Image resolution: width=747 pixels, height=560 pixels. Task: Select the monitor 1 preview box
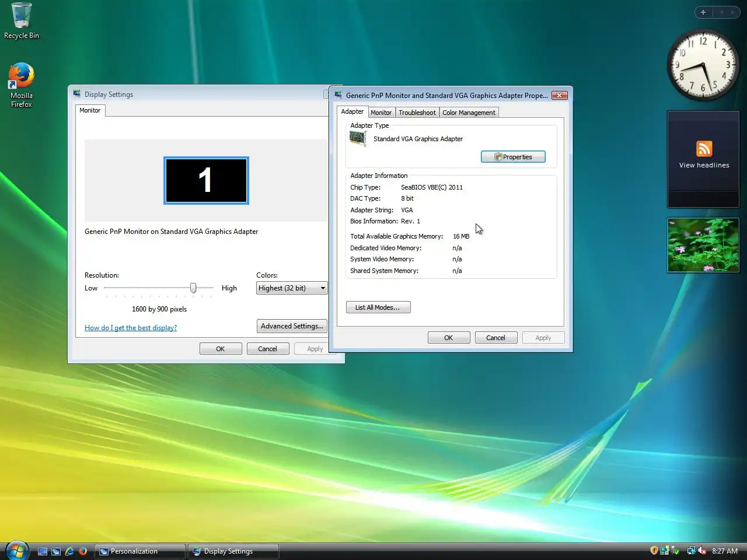coord(206,180)
